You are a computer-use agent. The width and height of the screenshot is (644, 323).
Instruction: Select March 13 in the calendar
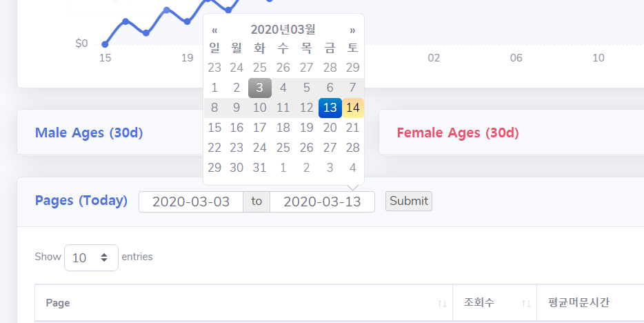330,108
